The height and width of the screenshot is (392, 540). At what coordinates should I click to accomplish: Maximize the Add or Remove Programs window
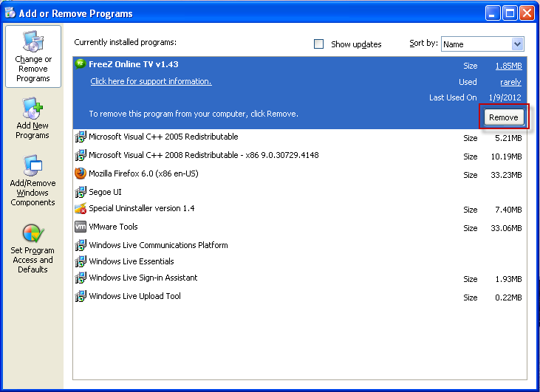pyautogui.click(x=510, y=13)
